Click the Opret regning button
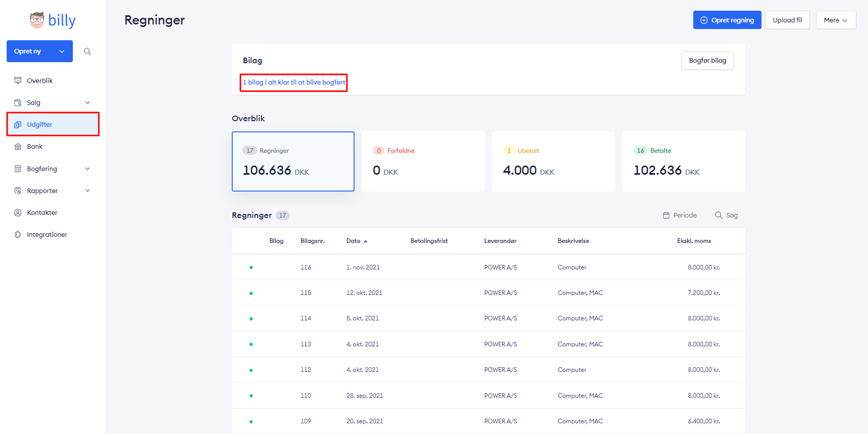Viewport: 868px width, 434px height. (x=727, y=20)
